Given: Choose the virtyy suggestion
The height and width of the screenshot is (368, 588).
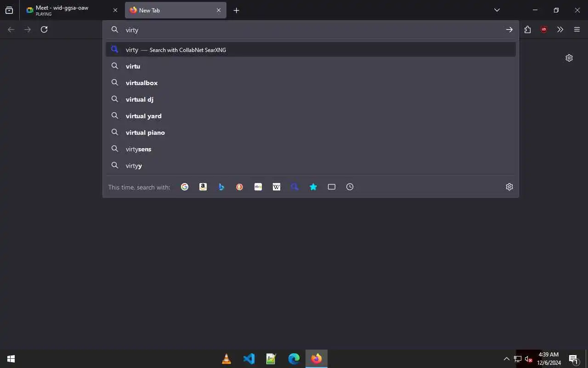Looking at the screenshot, I should [311, 166].
